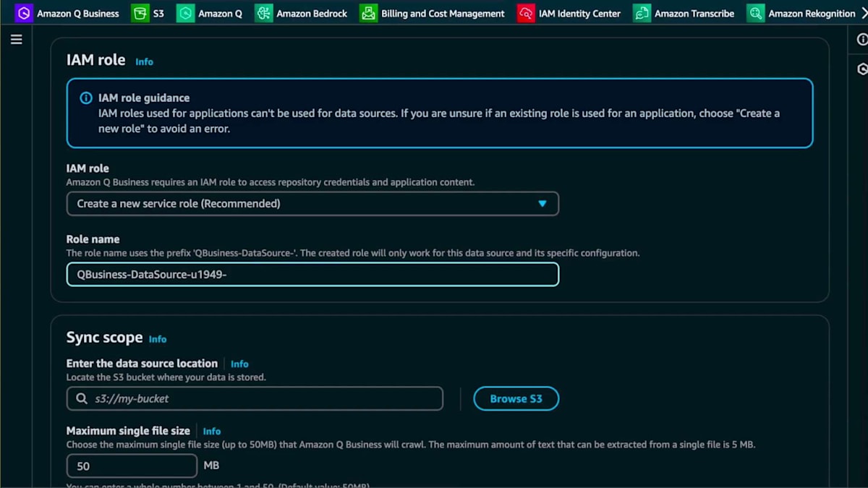
Task: Click the Billing and Cost Management icon
Action: point(368,13)
